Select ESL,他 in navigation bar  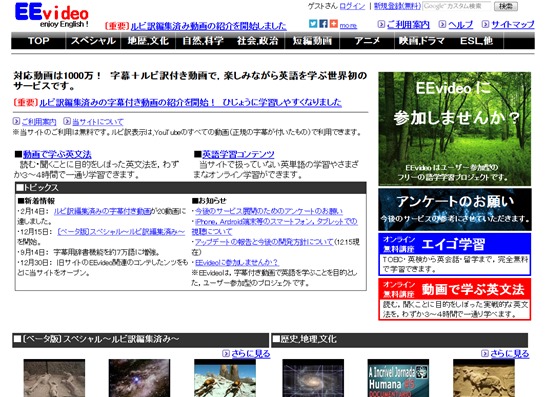(476, 41)
